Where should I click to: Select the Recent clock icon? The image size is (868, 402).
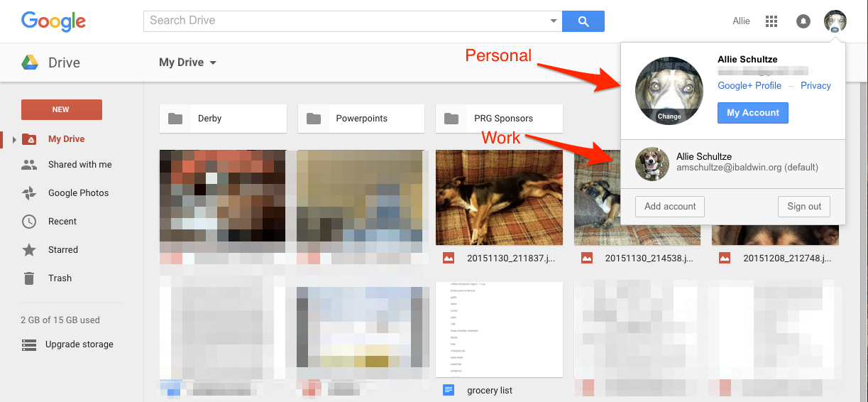[29, 221]
